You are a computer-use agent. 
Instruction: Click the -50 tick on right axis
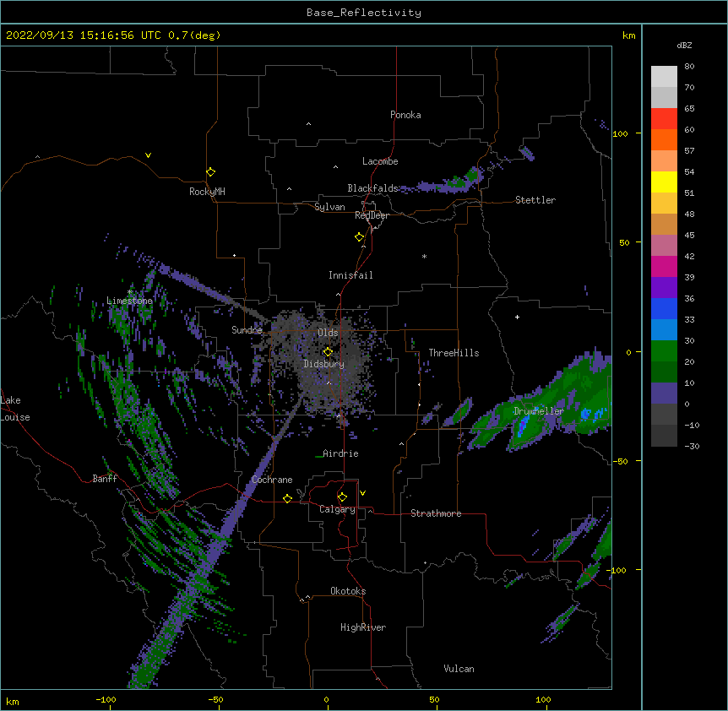coord(620,461)
